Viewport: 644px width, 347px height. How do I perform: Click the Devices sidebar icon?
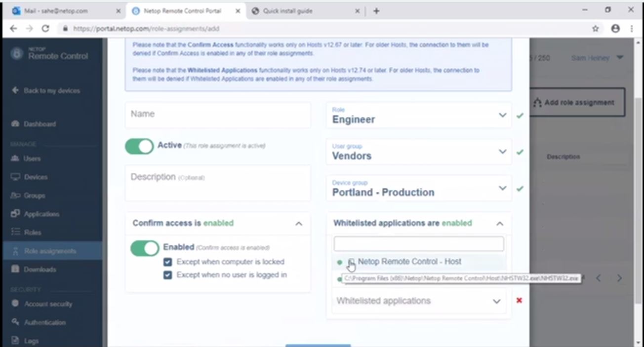click(x=15, y=177)
